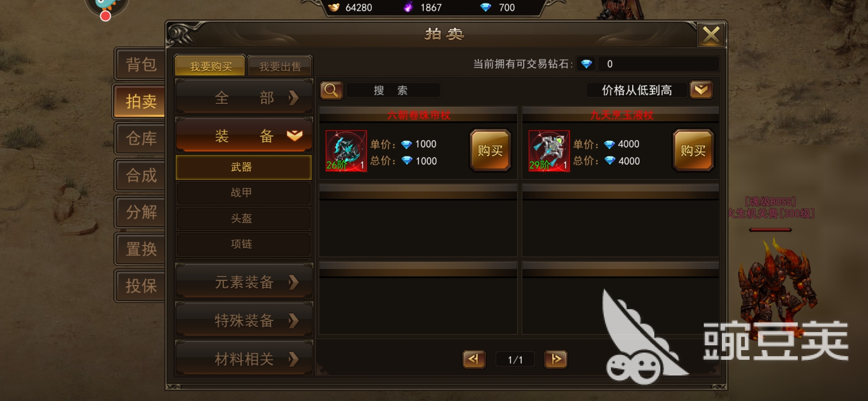Image resolution: width=868 pixels, height=401 pixels.
Task: Click the tradable diamond icon
Action: (x=586, y=64)
